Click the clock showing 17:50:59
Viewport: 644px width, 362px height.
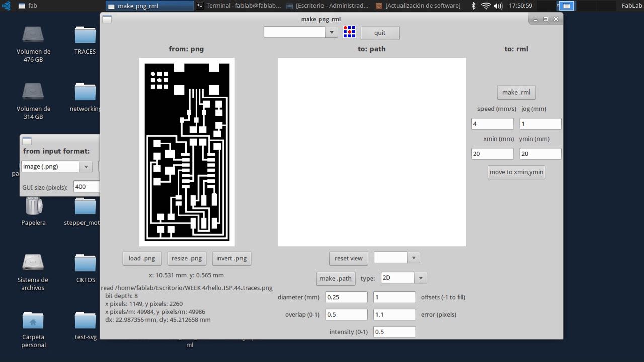(x=520, y=6)
